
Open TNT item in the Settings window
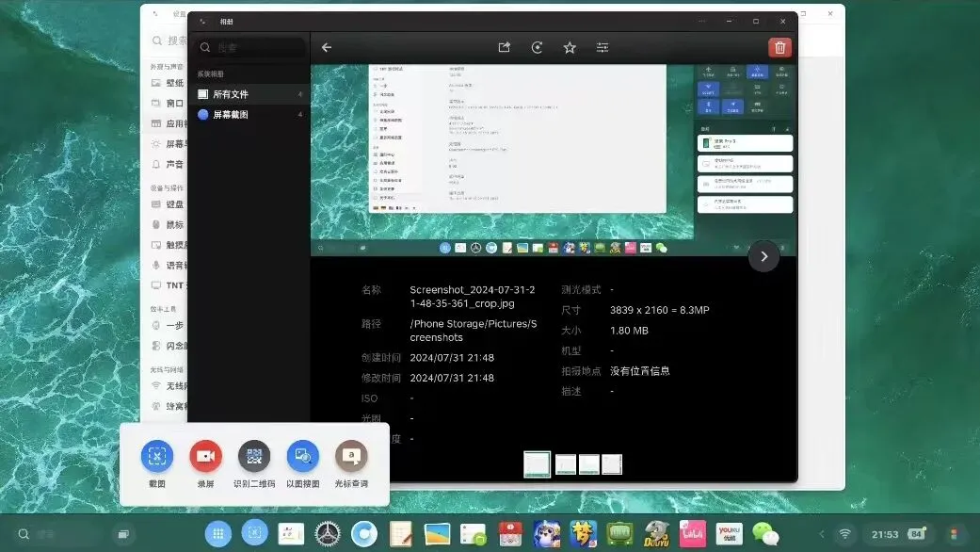pyautogui.click(x=169, y=285)
